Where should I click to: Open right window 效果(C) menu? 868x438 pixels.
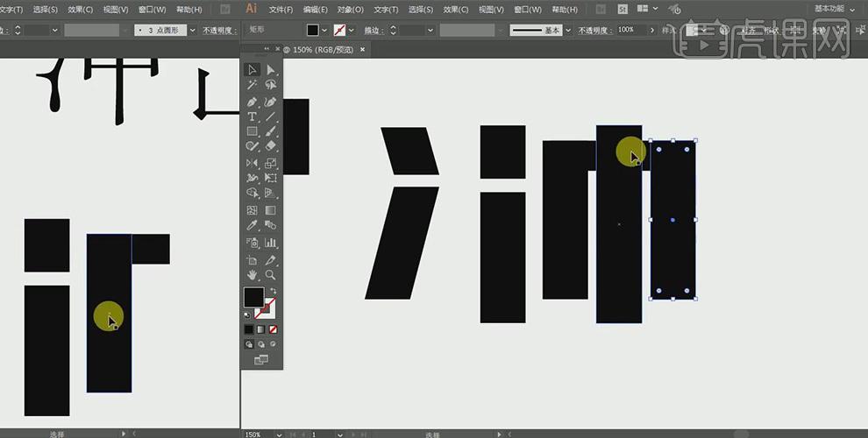(x=456, y=10)
